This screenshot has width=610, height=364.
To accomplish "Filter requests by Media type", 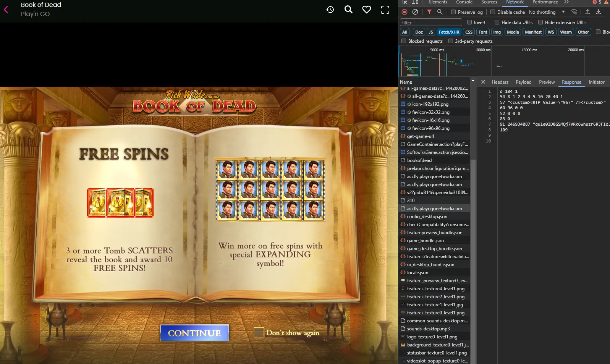I will 513,32.
